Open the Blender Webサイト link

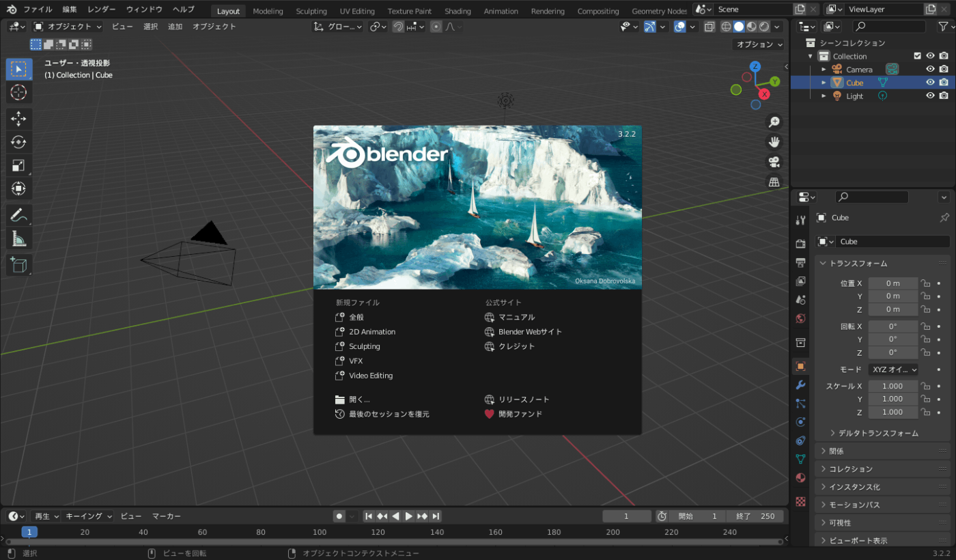[523, 332]
